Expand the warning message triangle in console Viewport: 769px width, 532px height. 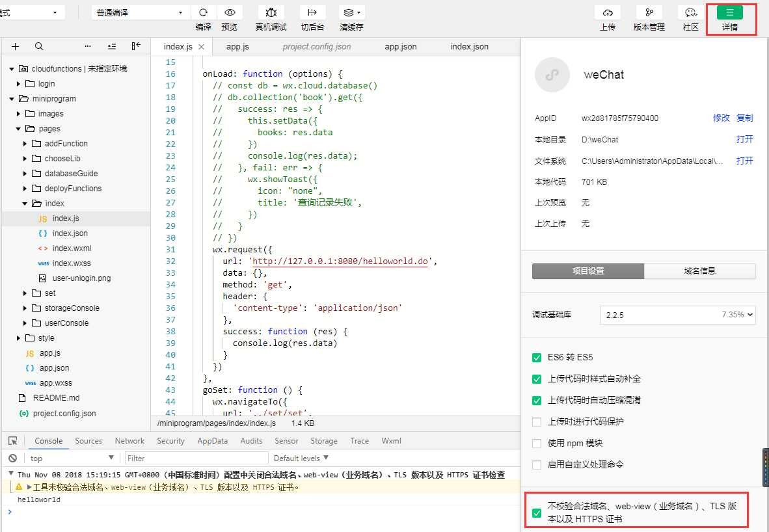coord(29,487)
